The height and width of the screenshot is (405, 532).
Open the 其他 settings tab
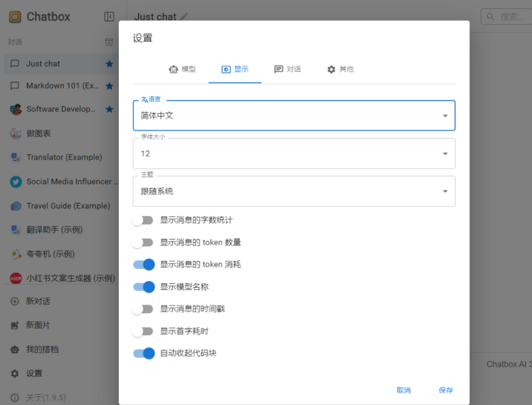pos(340,69)
